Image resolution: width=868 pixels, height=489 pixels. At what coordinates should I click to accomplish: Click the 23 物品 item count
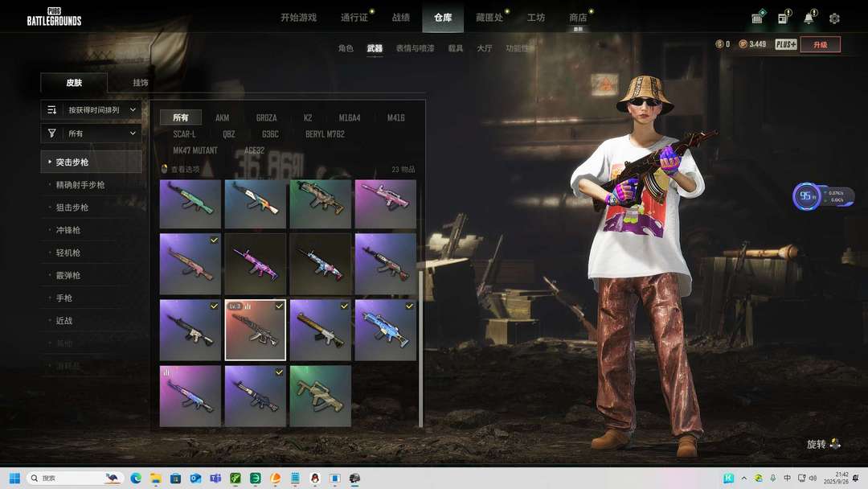(403, 169)
